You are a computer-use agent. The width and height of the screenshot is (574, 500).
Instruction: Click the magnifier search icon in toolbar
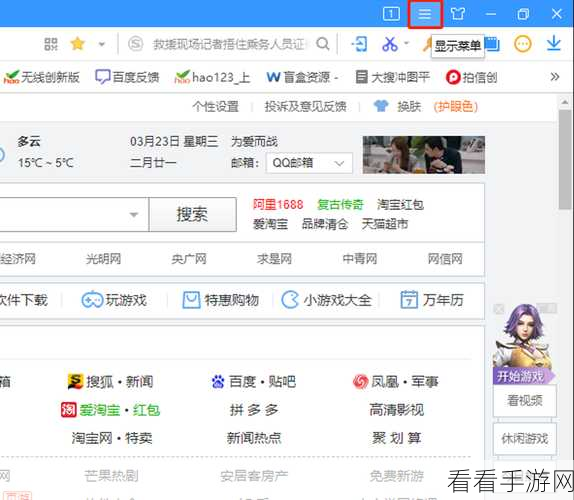[x=323, y=44]
